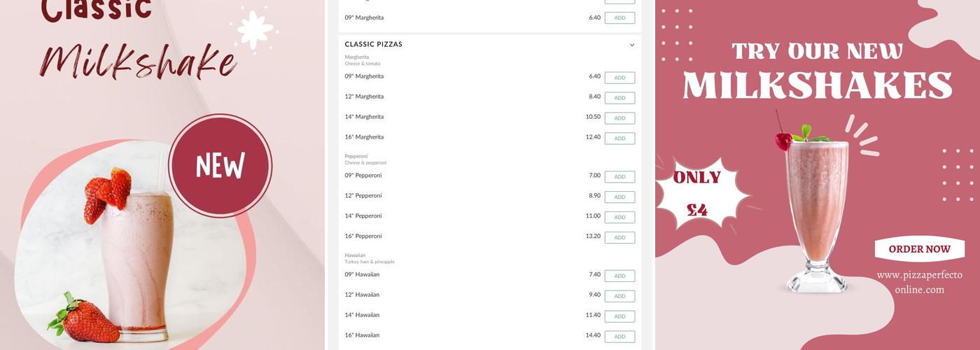
Task: Click the 'Try Our New Milkshakes' headline
Action: 817,70
